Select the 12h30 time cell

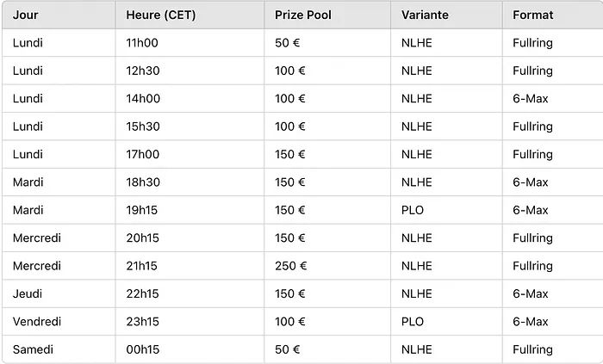click(x=143, y=71)
